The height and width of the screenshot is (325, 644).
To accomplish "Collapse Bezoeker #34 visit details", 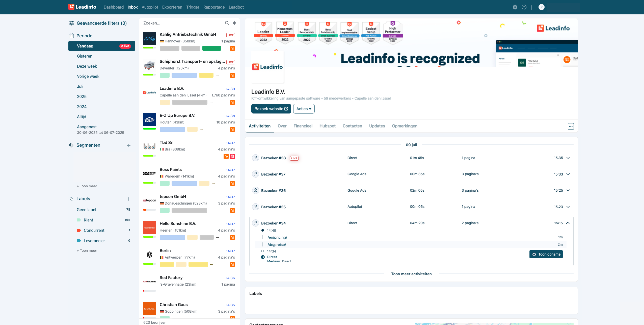I will point(568,223).
